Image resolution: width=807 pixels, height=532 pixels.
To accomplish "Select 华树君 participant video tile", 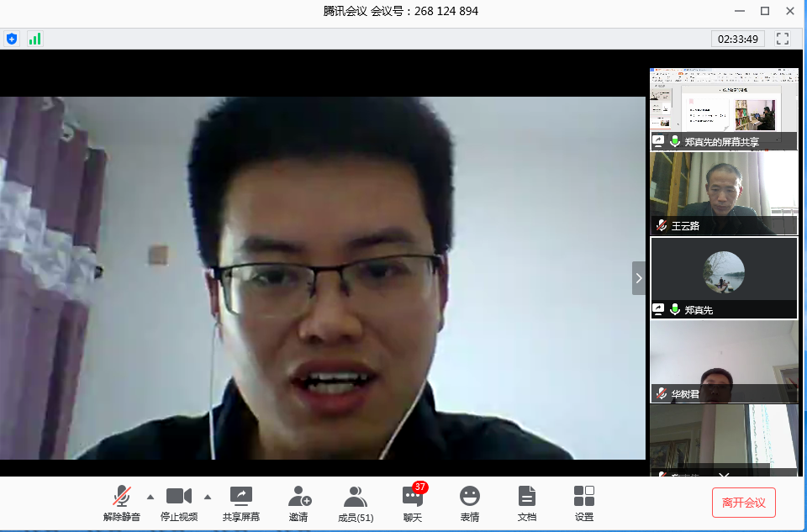I will (x=724, y=361).
